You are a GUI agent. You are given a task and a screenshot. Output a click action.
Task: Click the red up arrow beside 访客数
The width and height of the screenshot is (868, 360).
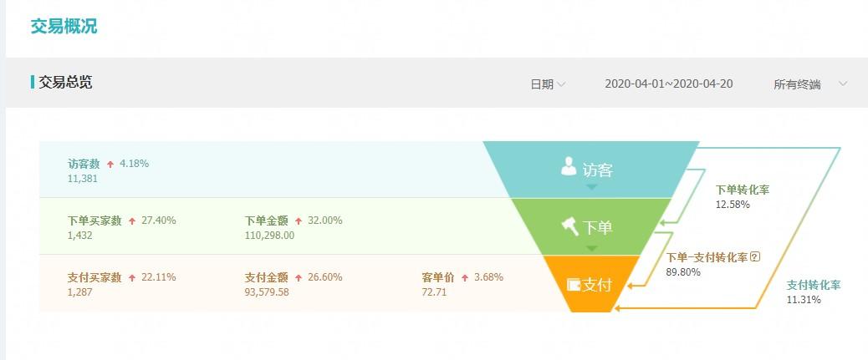[x=110, y=164]
